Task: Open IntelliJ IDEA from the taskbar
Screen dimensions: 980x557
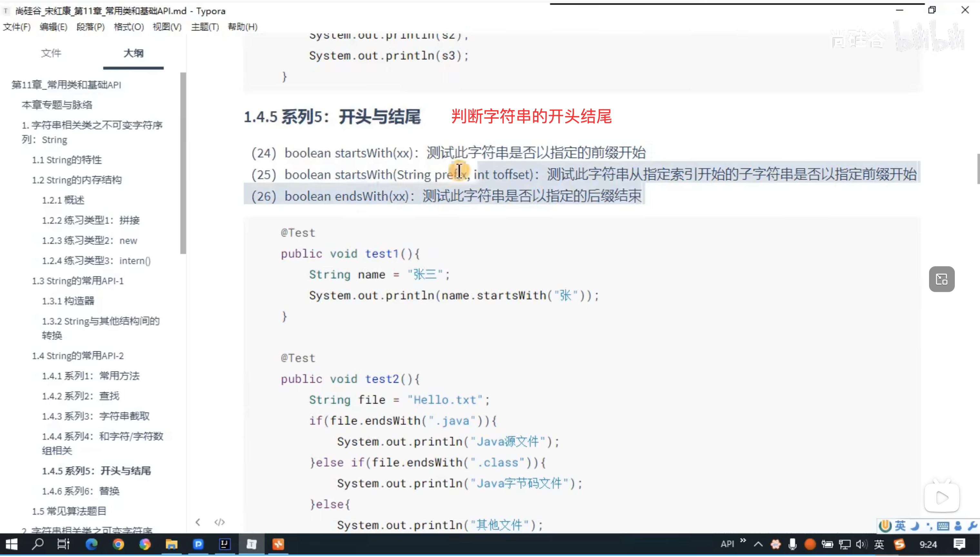Action: [225, 544]
